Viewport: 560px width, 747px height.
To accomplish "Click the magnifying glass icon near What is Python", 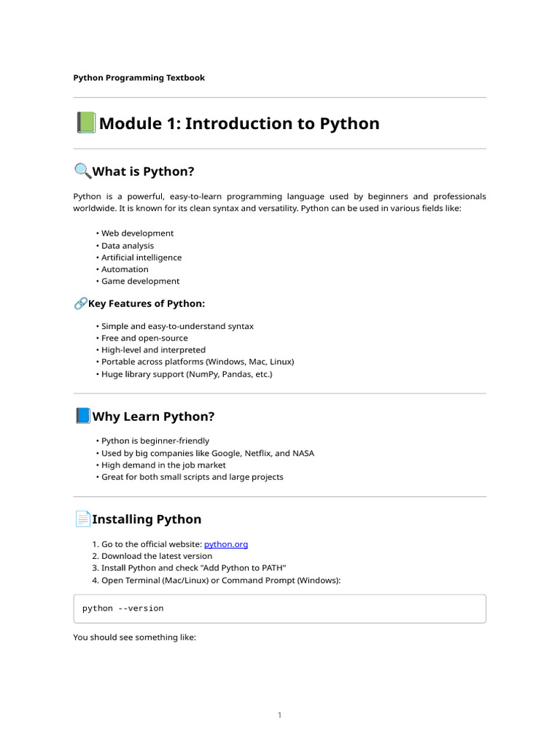I will [82, 171].
